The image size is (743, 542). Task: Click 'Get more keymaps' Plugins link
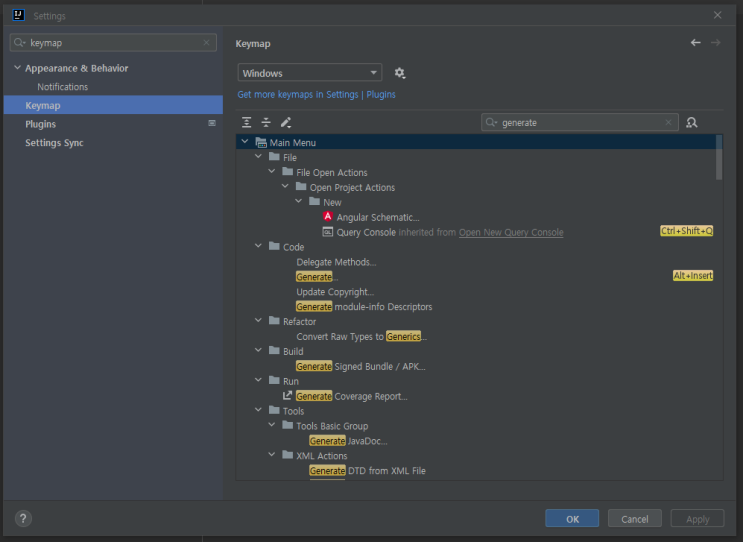[380, 95]
